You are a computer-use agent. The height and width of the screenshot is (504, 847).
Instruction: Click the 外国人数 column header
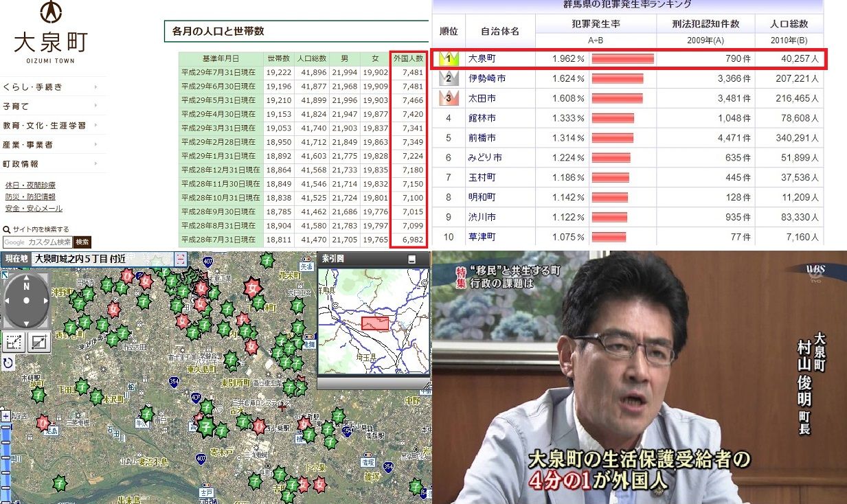point(408,59)
